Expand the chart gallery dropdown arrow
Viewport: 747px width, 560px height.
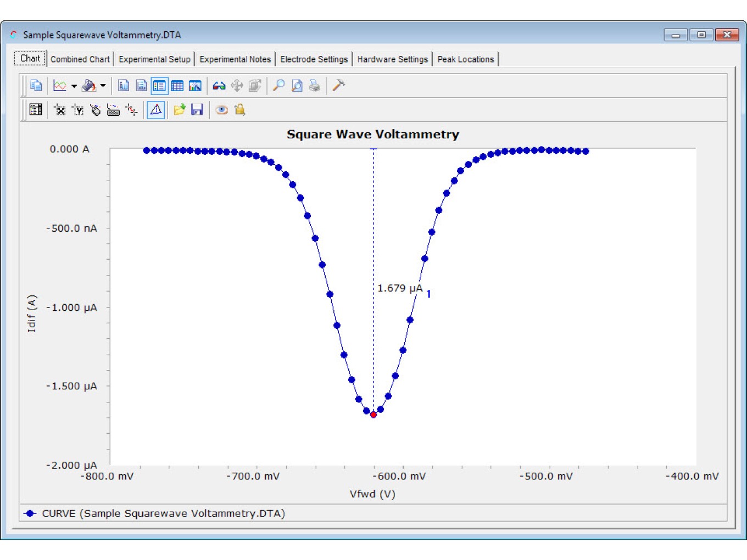tap(74, 86)
